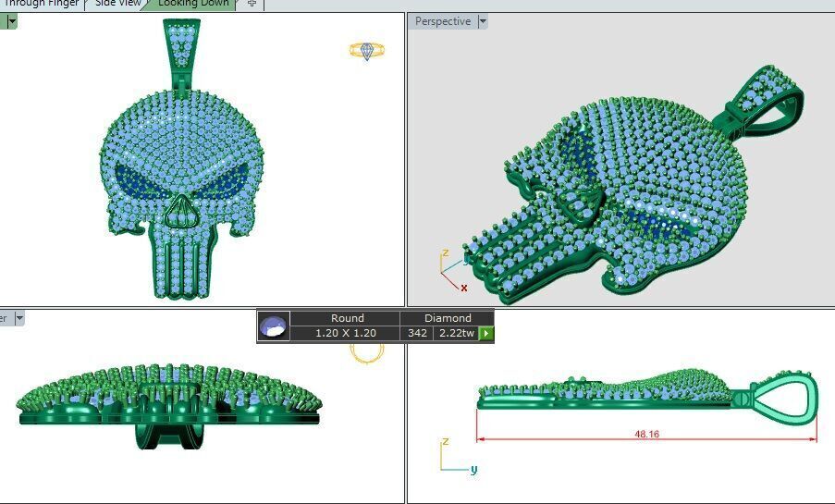Select the 1.20 X 1.20 size value
835x504 pixels.
pyautogui.click(x=346, y=334)
